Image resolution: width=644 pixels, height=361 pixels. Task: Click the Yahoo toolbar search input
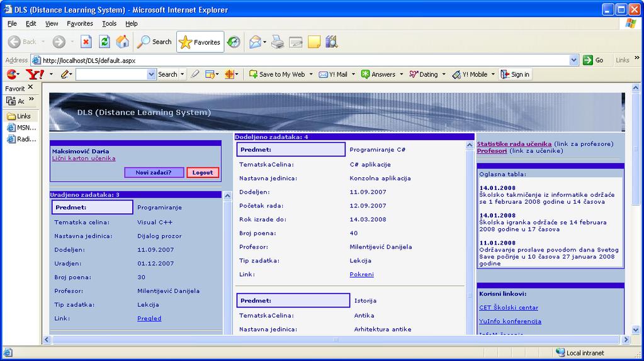(x=111, y=74)
